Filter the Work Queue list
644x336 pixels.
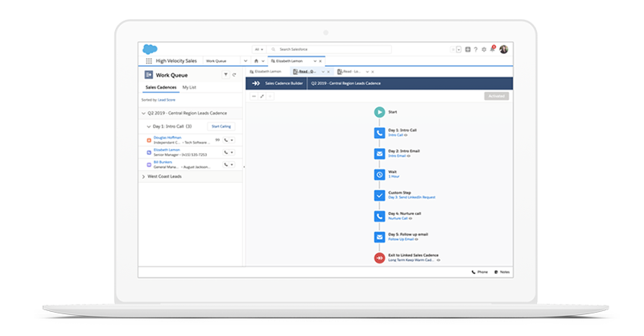tap(225, 75)
